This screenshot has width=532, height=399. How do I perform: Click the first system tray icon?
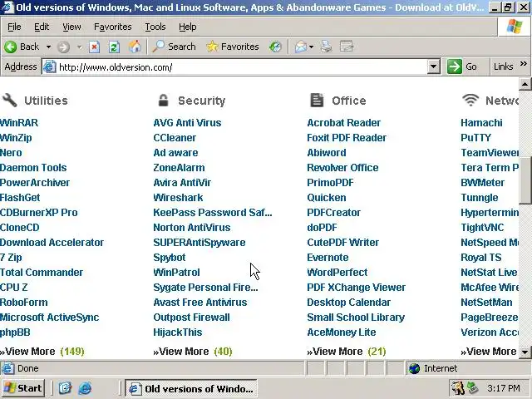[x=458, y=388]
